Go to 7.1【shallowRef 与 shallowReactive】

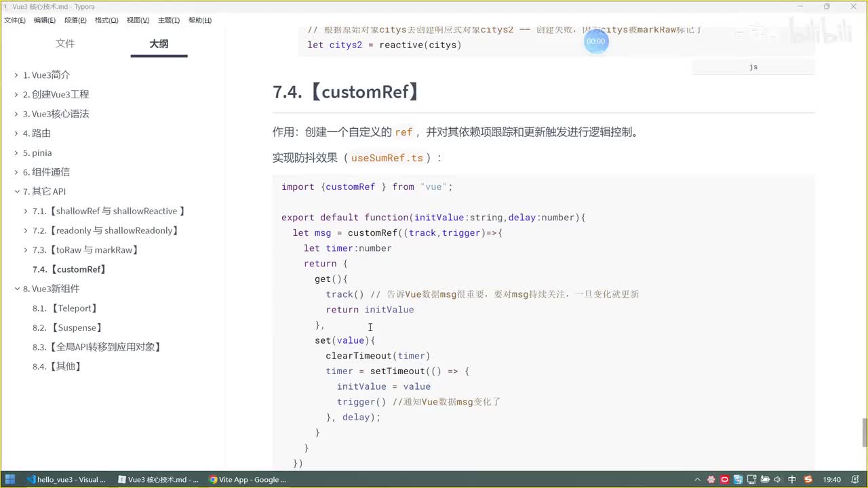pos(109,211)
